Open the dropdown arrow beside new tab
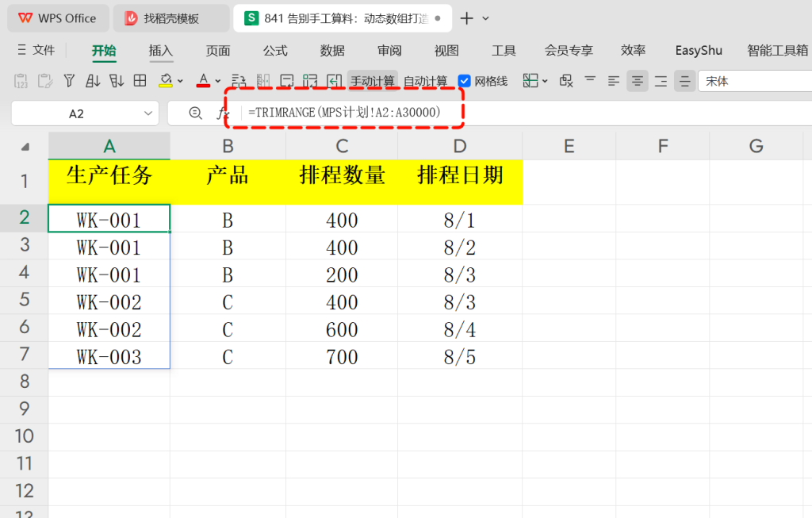This screenshot has height=518, width=812. (x=485, y=18)
